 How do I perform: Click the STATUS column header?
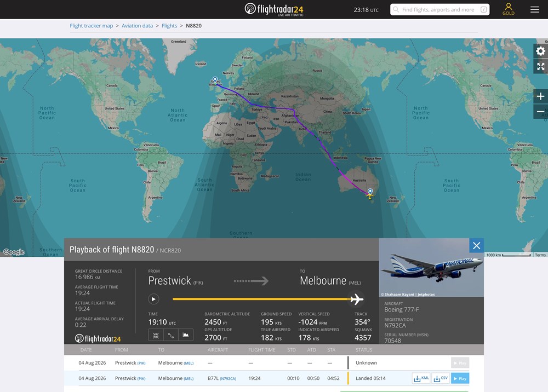click(x=364, y=350)
